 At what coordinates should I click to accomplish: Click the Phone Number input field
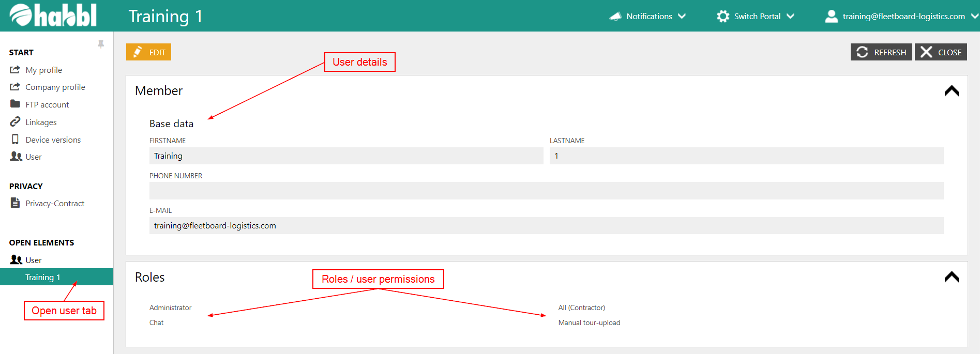point(546,191)
